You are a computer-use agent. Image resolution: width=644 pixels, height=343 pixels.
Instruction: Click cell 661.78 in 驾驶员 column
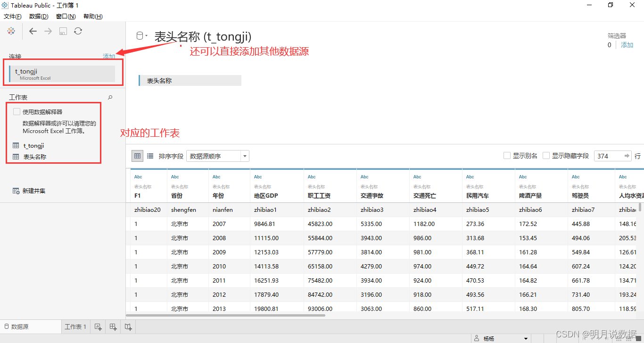pos(581,281)
